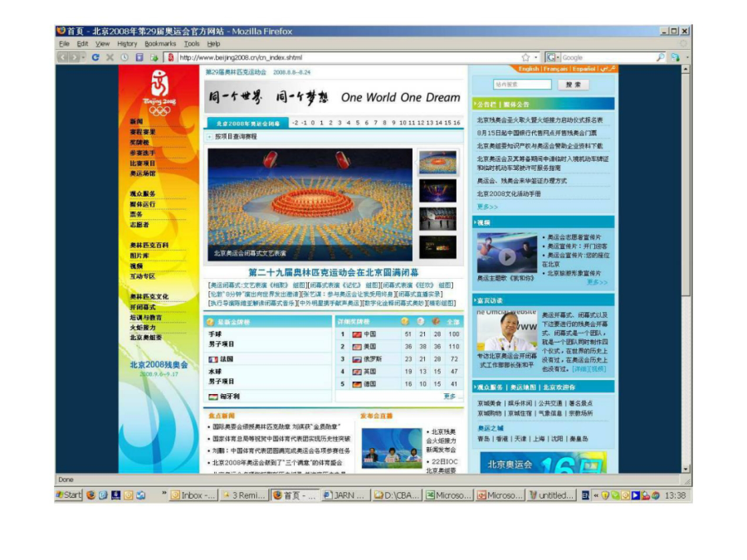Stop page loading with the X icon
This screenshot has height=560, width=747.
[110, 57]
